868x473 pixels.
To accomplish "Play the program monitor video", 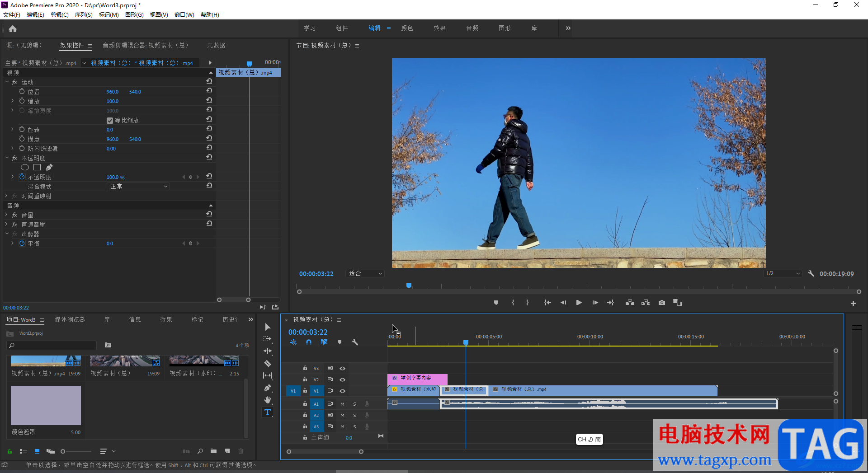I will (579, 303).
